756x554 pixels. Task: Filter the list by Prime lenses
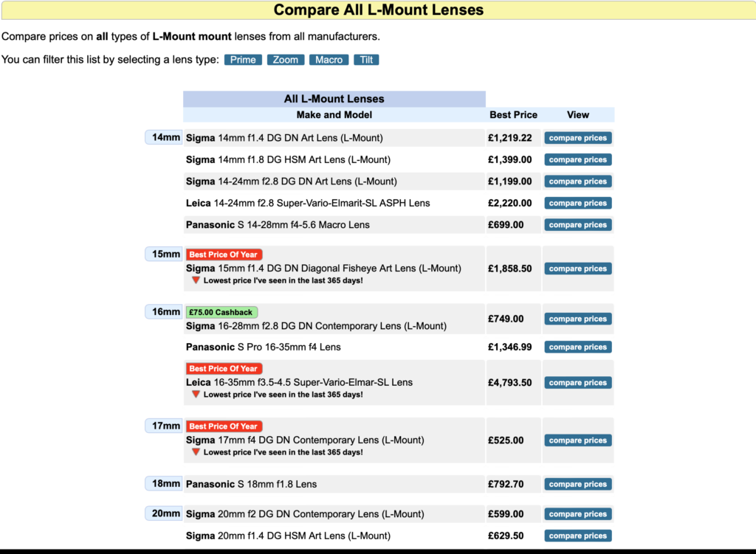pyautogui.click(x=243, y=60)
